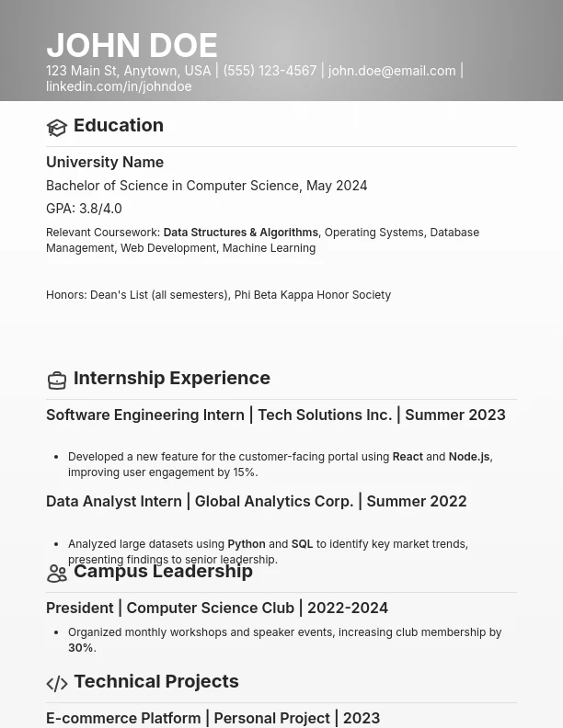
Task: Click the Technical Projects section heading
Action: point(156,681)
